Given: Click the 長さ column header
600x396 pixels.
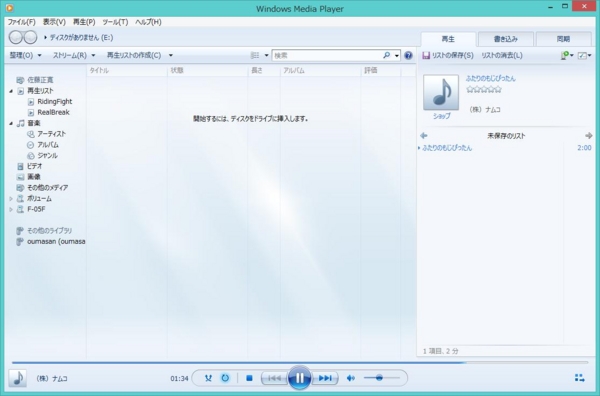Looking at the screenshot, I should tap(264, 70).
